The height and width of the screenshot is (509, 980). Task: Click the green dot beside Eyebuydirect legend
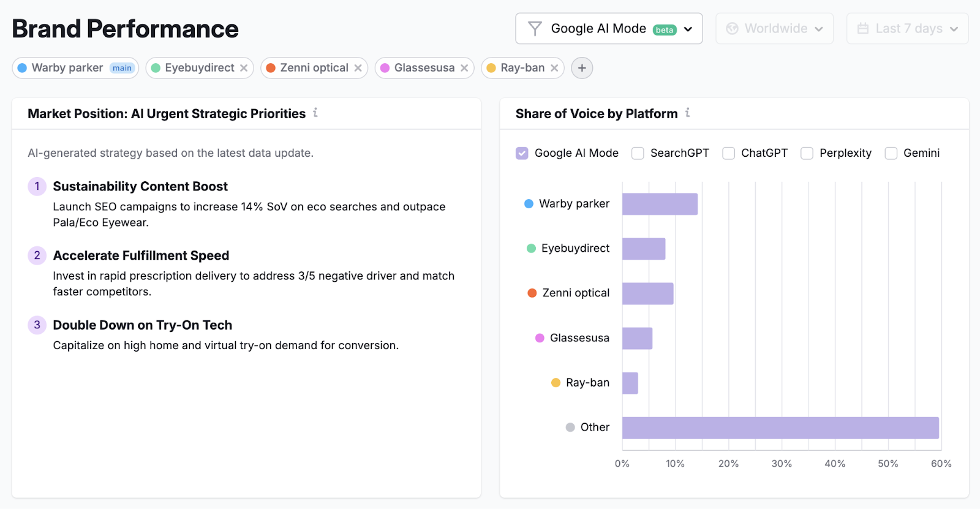tap(531, 249)
